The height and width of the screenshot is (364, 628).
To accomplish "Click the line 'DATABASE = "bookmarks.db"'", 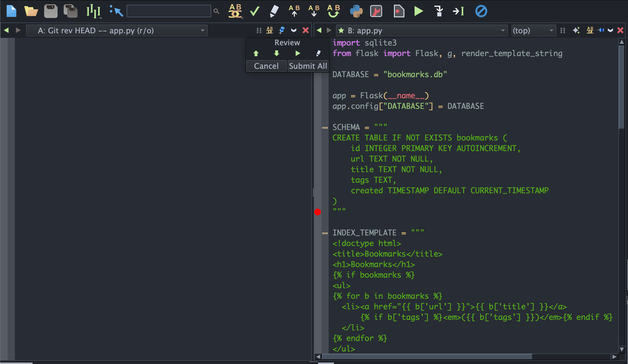I will [x=390, y=75].
